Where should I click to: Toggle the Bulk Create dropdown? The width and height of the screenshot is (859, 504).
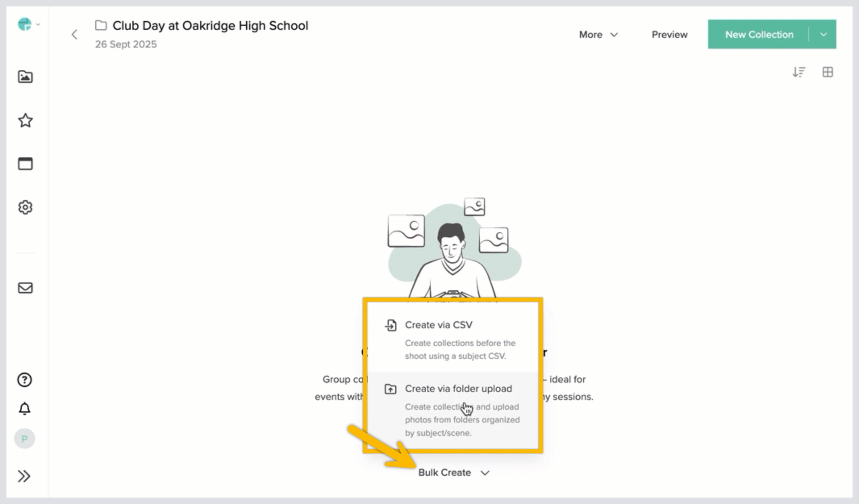454,473
